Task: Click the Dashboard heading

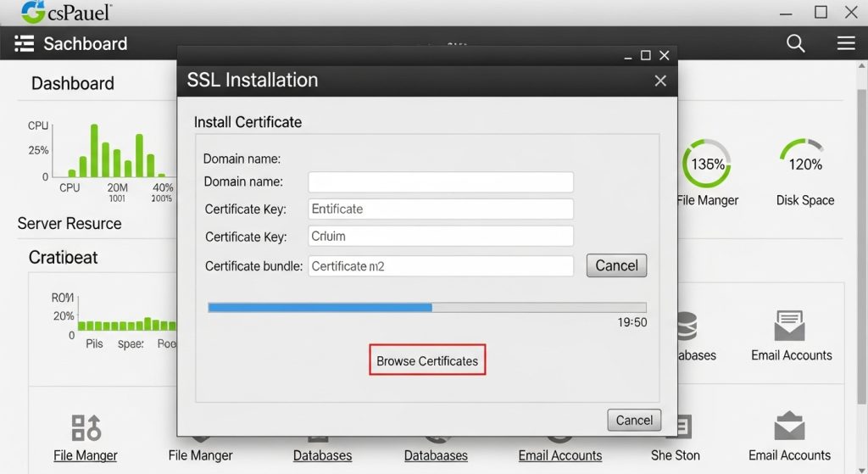Action: 73,84
